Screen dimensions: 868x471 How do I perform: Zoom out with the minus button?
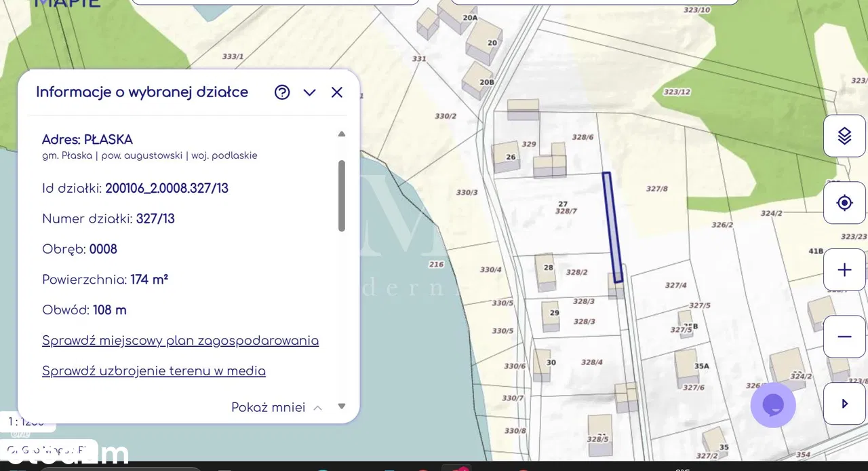(844, 337)
